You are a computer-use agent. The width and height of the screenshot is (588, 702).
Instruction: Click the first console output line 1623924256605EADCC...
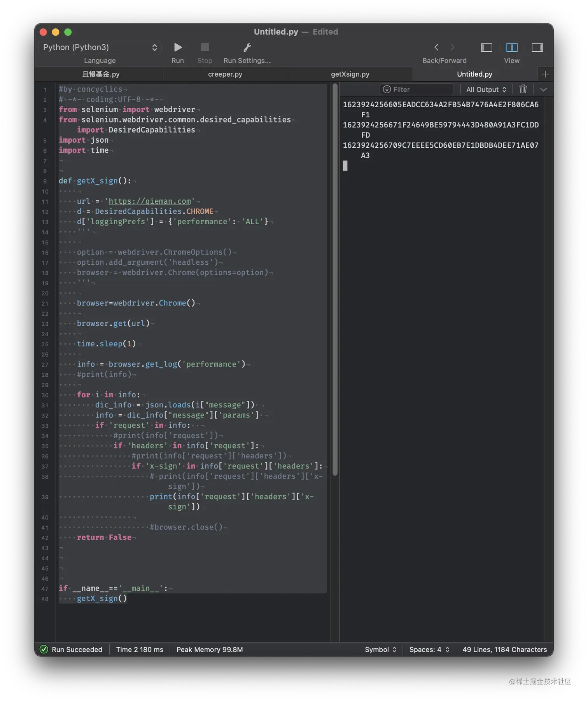pyautogui.click(x=441, y=110)
